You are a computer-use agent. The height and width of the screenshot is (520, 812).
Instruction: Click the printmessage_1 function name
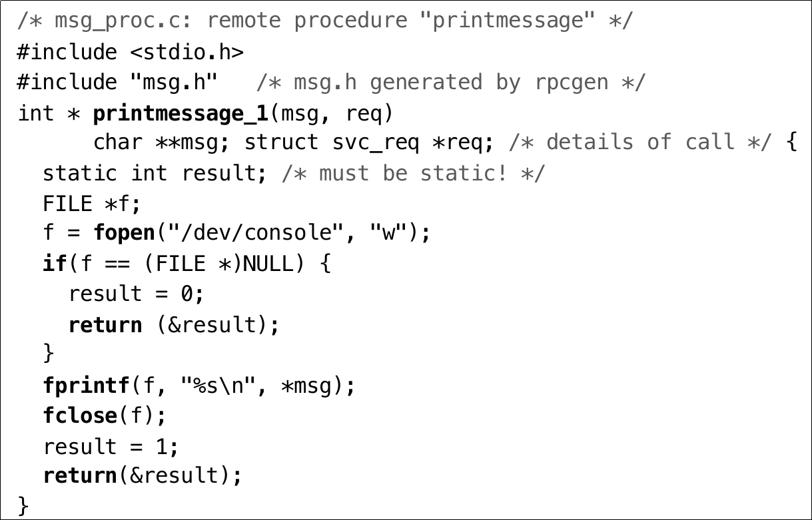pos(180,113)
